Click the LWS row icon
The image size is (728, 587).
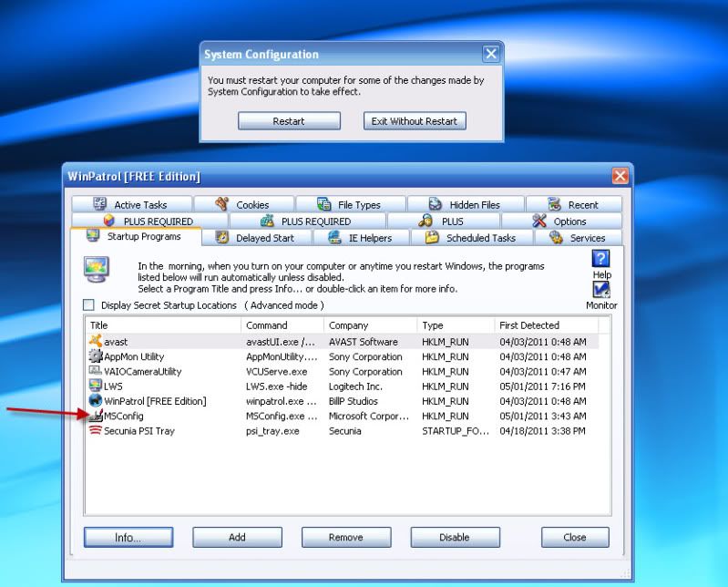click(x=96, y=386)
